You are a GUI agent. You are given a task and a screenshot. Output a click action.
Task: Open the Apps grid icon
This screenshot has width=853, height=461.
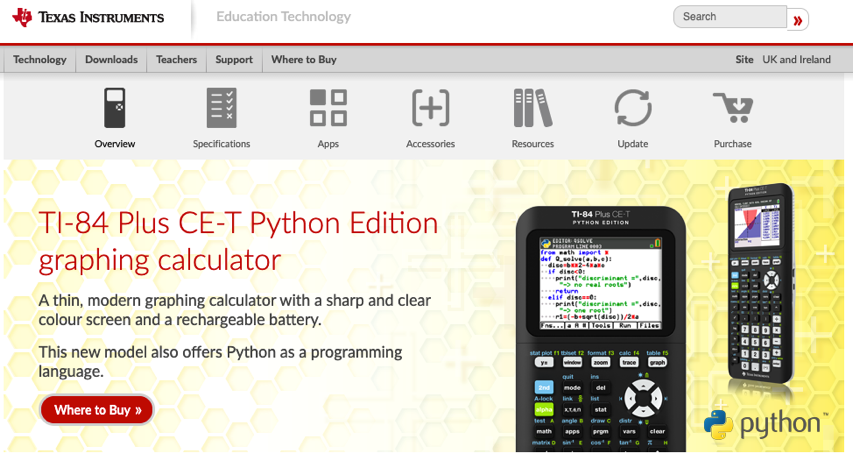pos(328,108)
